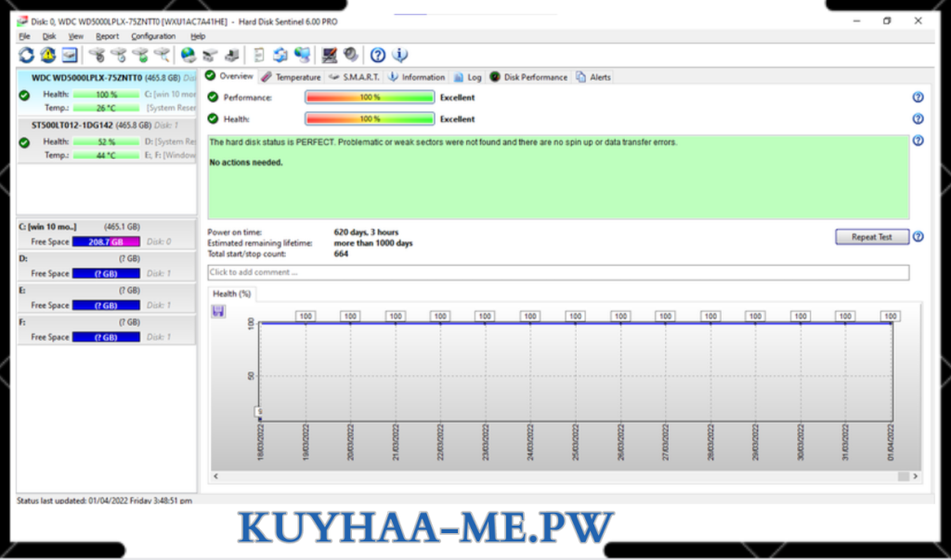Image resolution: width=951 pixels, height=560 pixels.
Task: Click the speaker sound toolbar icon
Action: (x=350, y=55)
